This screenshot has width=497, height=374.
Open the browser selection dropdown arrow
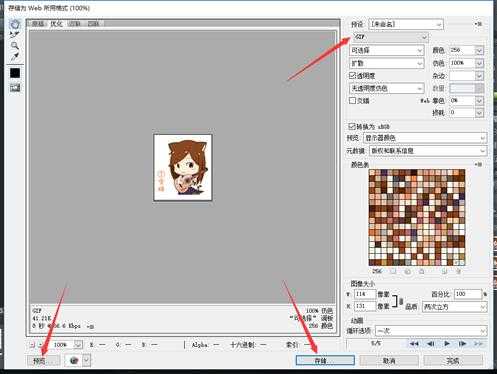(86, 360)
